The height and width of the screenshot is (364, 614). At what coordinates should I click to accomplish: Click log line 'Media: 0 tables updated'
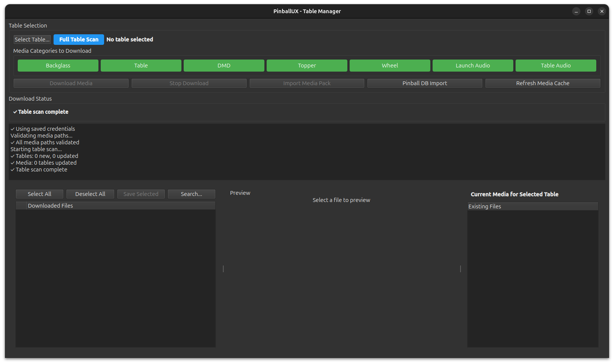pyautogui.click(x=44, y=163)
